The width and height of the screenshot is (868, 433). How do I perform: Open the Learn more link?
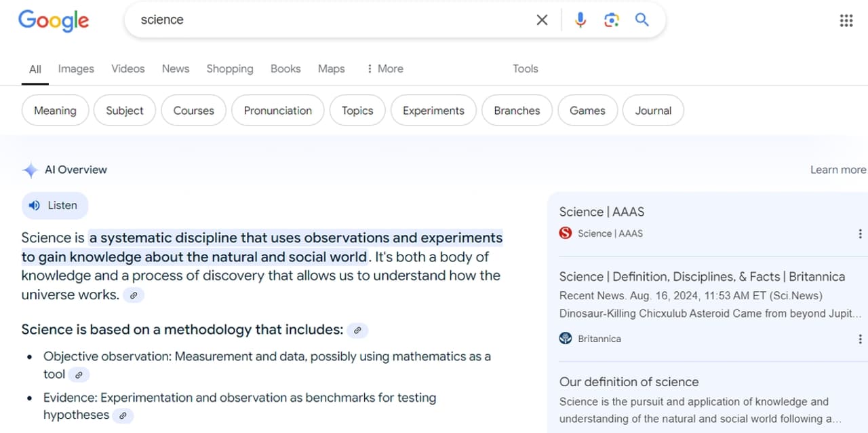pos(837,170)
